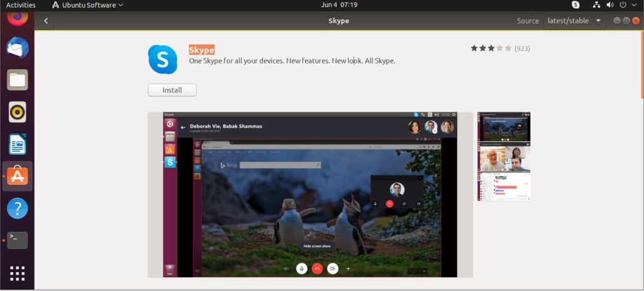Screen dimensions: 644x291
Task: Minimize the Ubuntu Software window
Action: [x=617, y=21]
